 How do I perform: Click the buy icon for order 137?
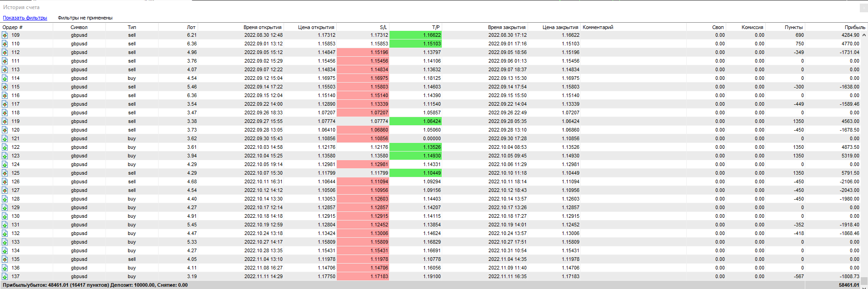click(x=5, y=276)
